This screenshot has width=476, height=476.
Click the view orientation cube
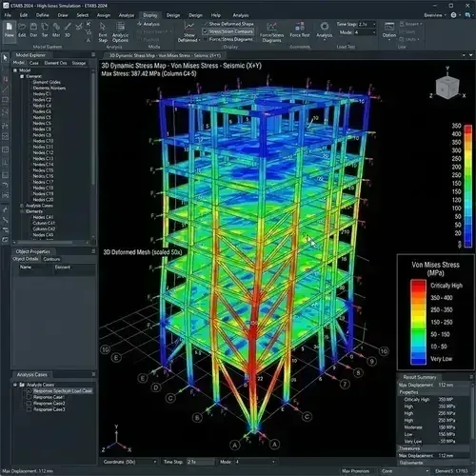447,87
